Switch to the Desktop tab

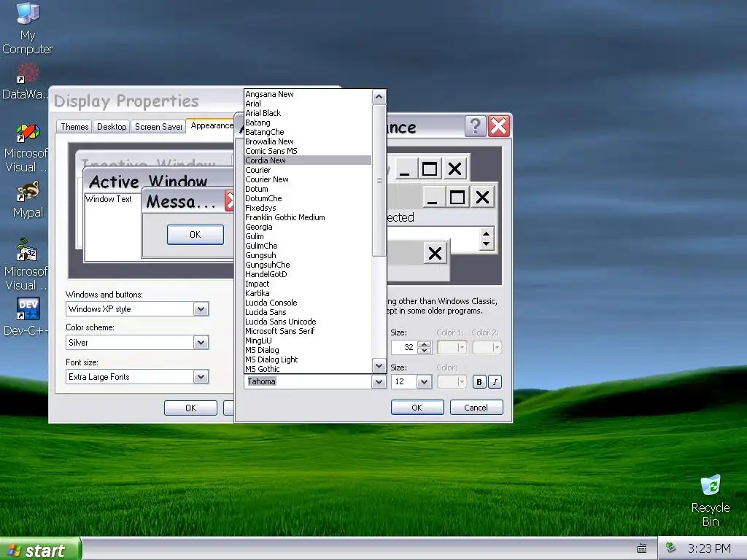click(112, 127)
